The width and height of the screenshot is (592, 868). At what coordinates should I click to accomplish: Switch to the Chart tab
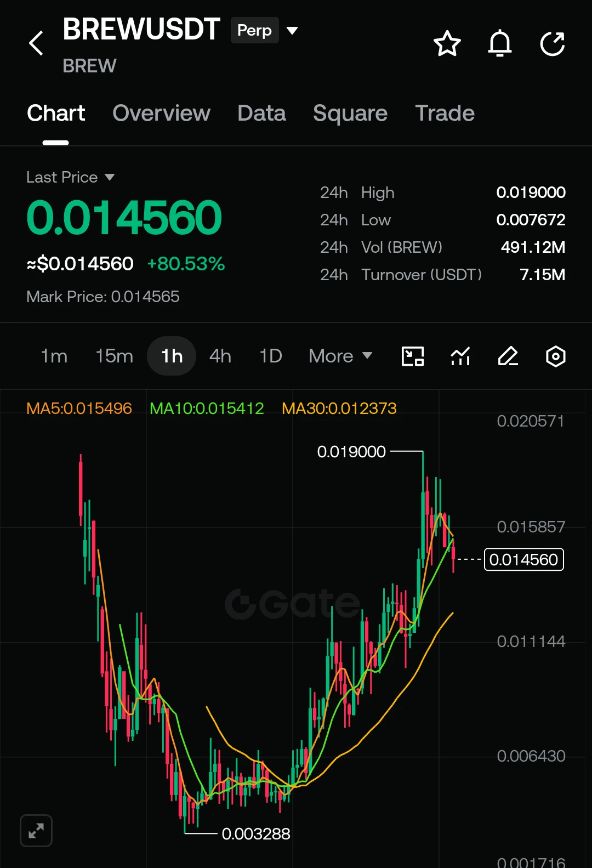click(56, 114)
